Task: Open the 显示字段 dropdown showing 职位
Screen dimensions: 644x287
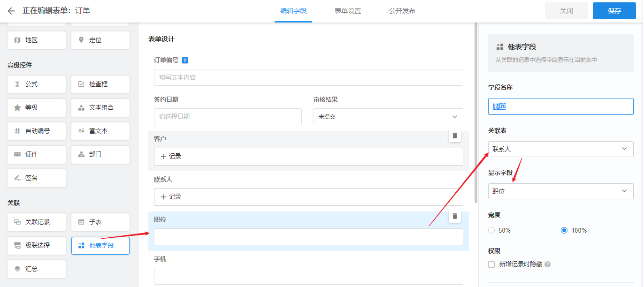Action: [x=561, y=191]
